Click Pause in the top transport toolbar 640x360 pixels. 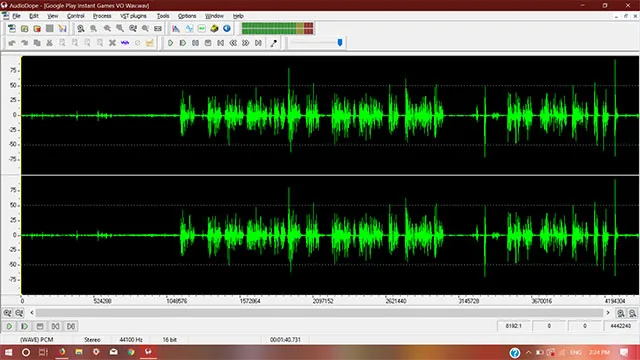[x=196, y=43]
